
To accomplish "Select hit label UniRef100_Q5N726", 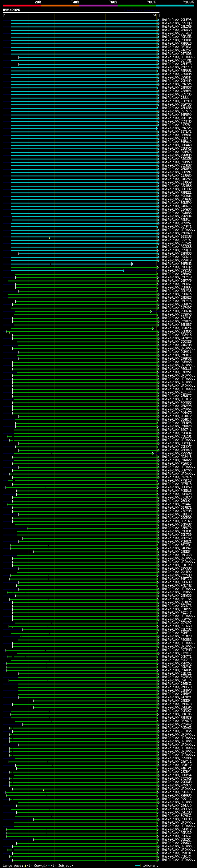I will pyautogui.click(x=177, y=128).
